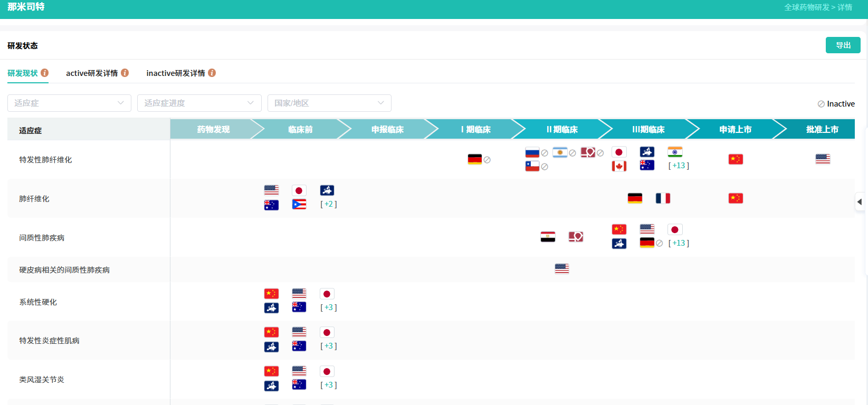Viewport: 868px width, 405px height.
Task: Click Egypt flag in 间质性肺疾病 row
Action: point(548,237)
